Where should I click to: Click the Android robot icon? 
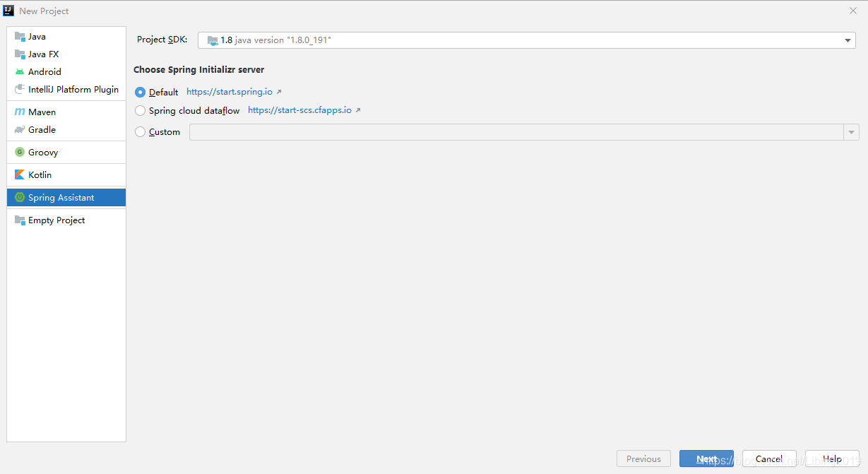pos(20,72)
